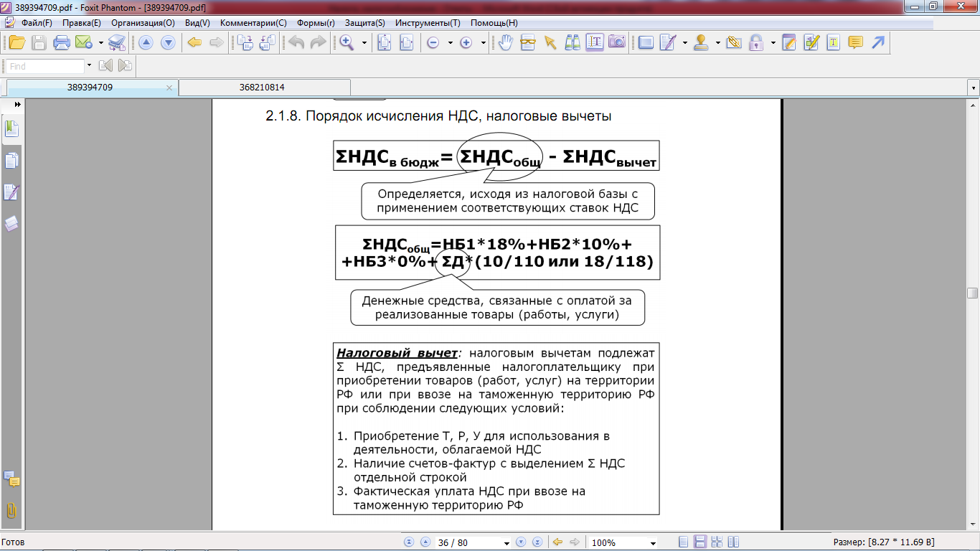Select the Stamp tool
Image resolution: width=980 pixels, height=551 pixels.
pos(702,42)
